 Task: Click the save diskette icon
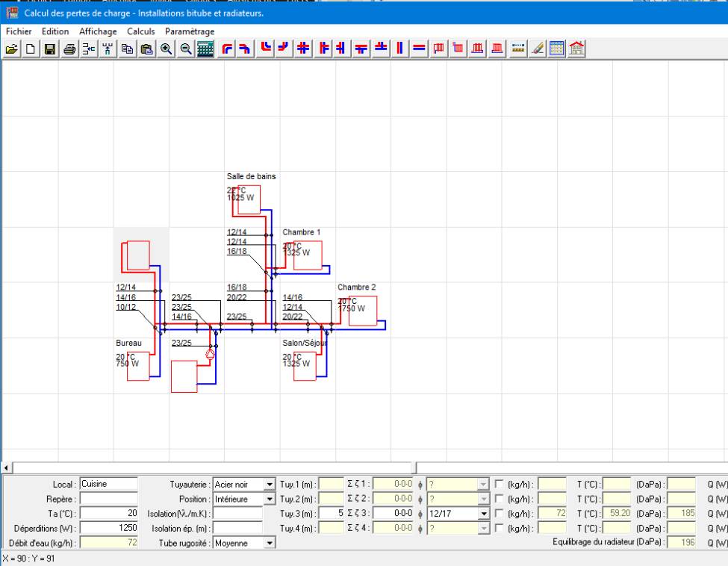click(50, 49)
